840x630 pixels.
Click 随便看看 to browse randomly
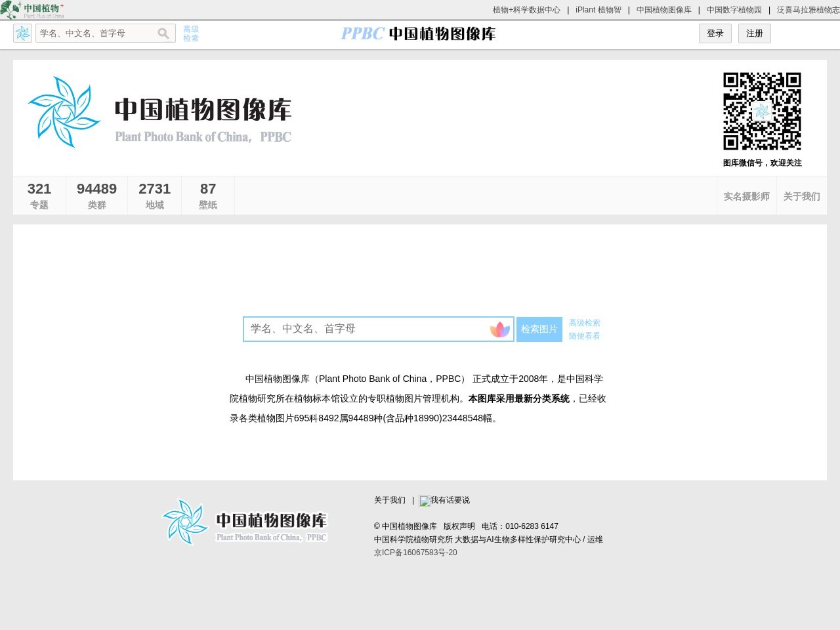[x=584, y=336]
